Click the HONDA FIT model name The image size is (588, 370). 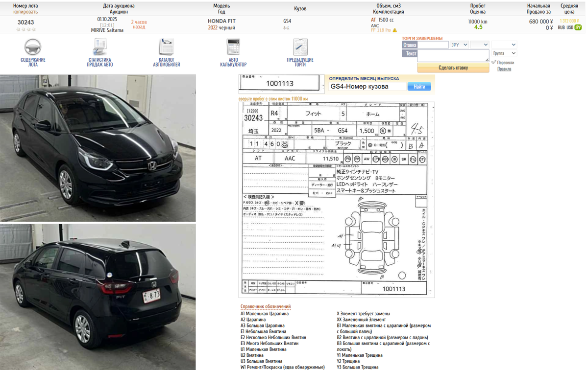[x=221, y=22]
